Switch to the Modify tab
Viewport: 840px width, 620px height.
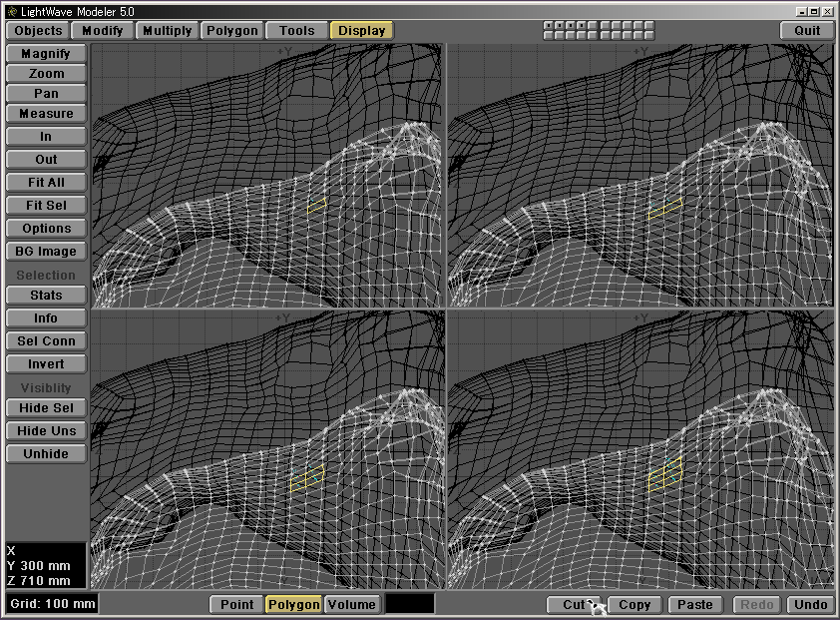point(102,30)
